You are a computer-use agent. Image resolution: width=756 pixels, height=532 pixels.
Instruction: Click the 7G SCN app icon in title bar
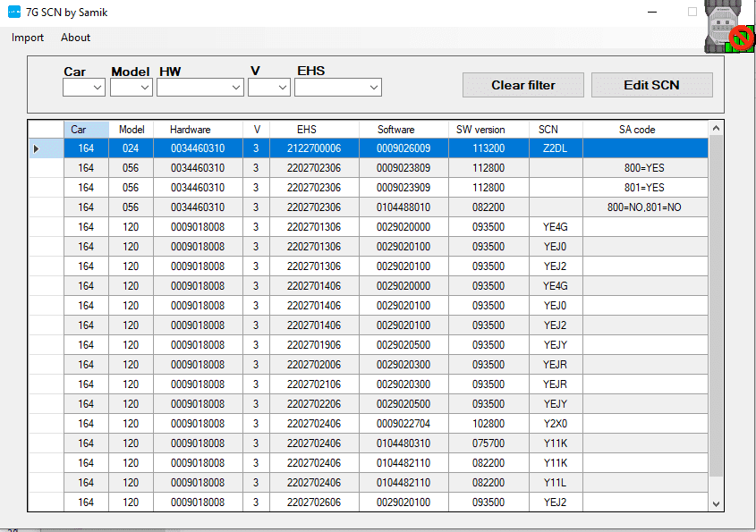coord(14,13)
